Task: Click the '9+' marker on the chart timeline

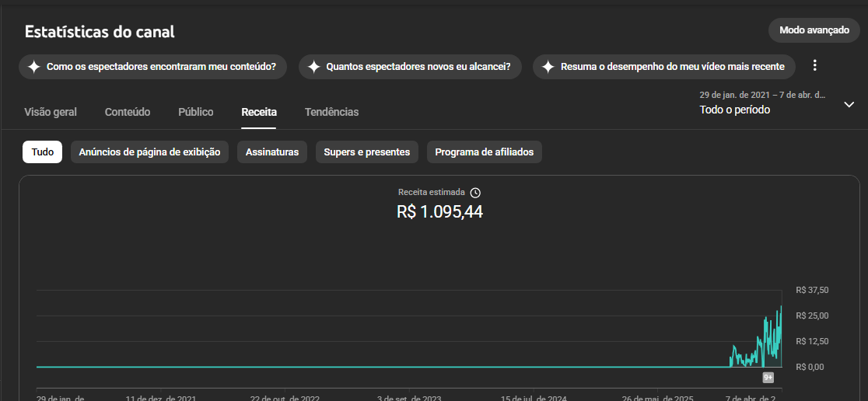Action: (x=768, y=378)
